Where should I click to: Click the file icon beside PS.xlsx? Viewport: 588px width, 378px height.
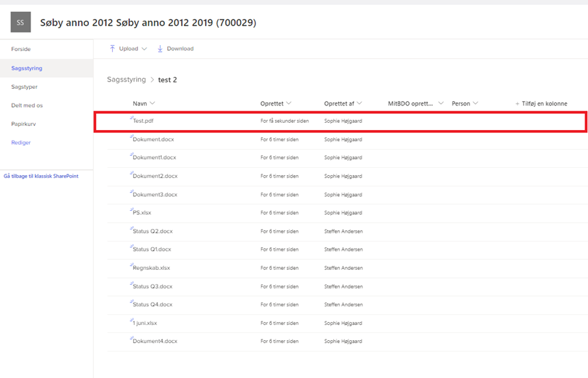[131, 211]
